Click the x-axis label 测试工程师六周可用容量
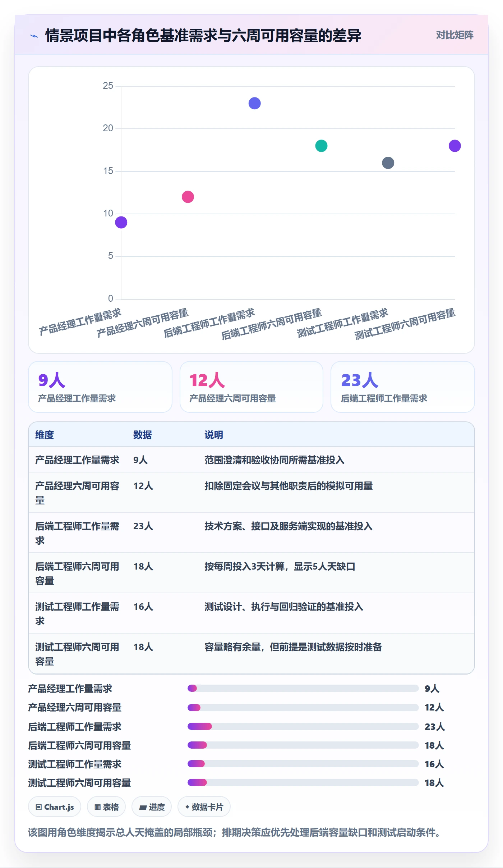 (405, 324)
